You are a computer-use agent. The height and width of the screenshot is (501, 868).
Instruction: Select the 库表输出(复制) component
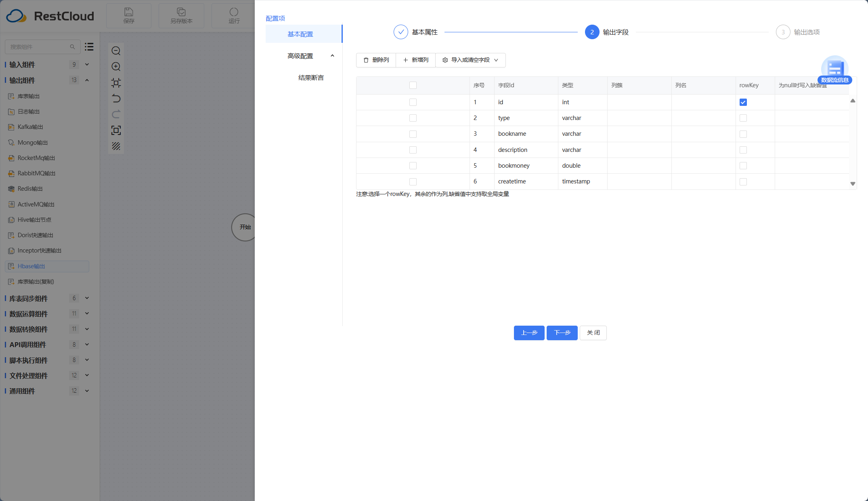(x=47, y=282)
